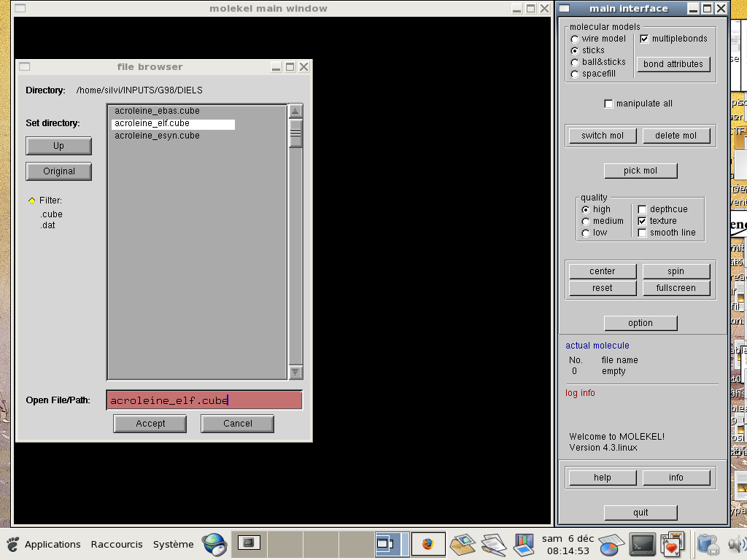The height and width of the screenshot is (560, 747).
Task: Open the option button
Action: (x=640, y=323)
